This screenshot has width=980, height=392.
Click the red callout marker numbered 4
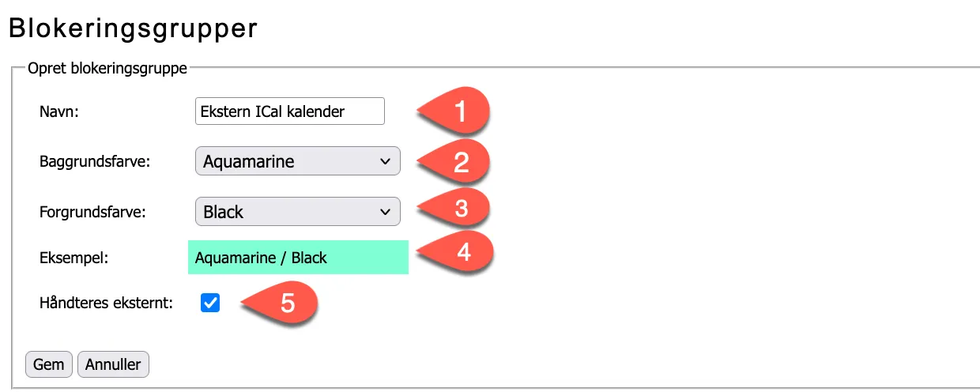[461, 254]
